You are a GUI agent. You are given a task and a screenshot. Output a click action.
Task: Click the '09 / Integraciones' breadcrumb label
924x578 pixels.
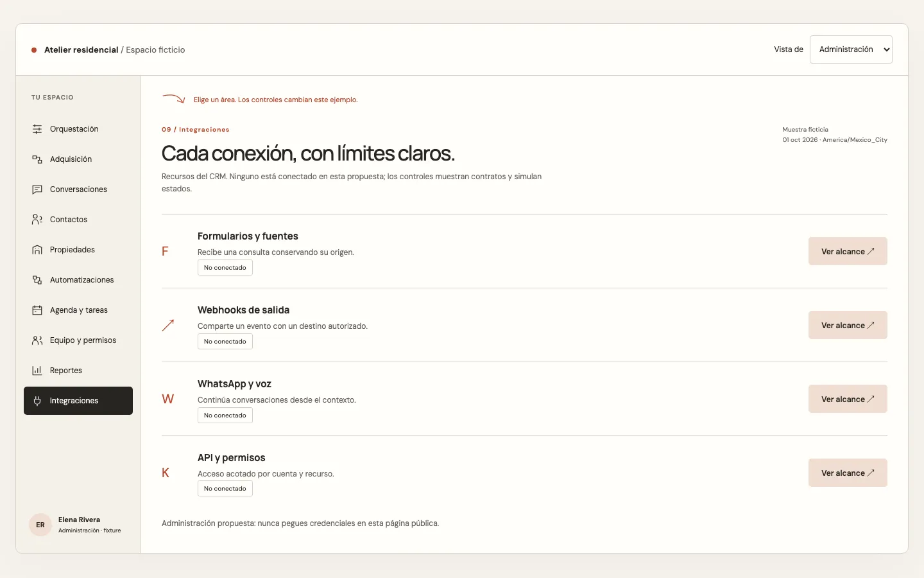tap(196, 130)
